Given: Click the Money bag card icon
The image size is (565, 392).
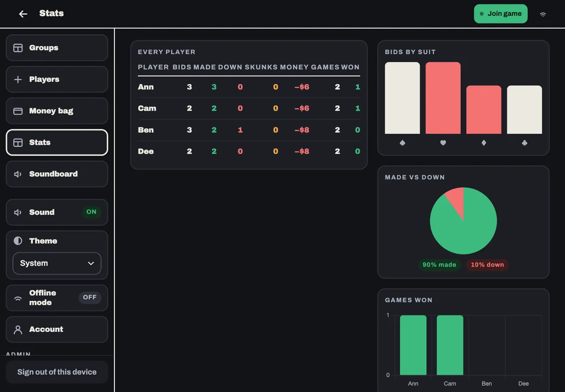Looking at the screenshot, I should (18, 111).
